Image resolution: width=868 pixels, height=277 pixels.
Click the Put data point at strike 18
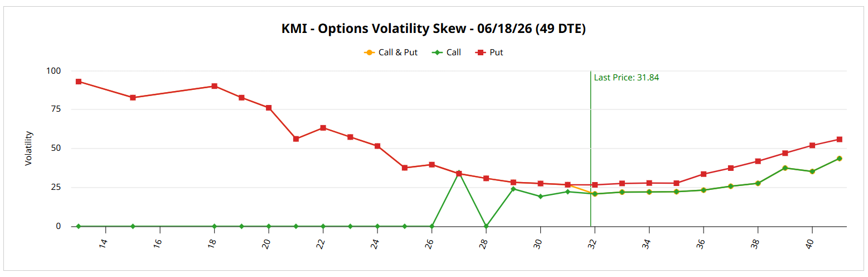pyautogui.click(x=214, y=86)
